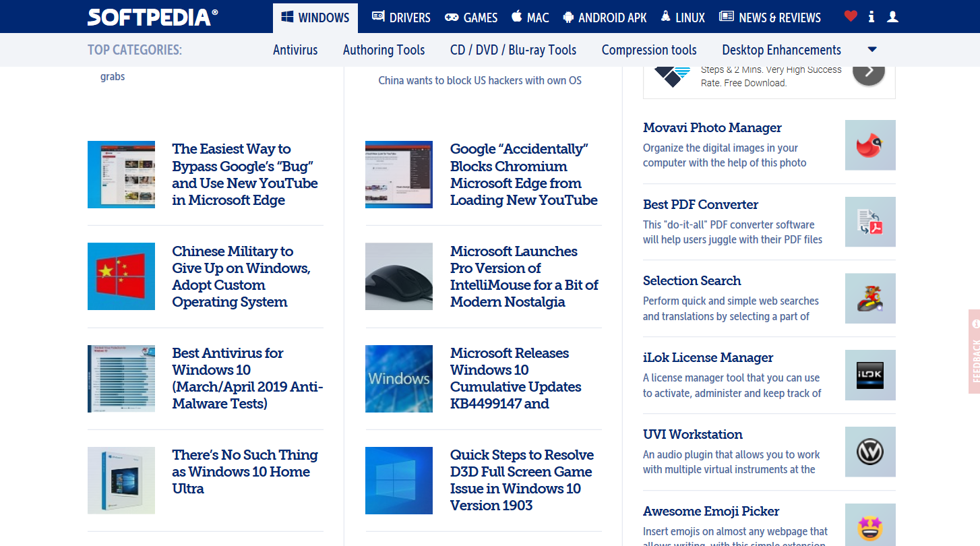
Task: Click the Movavi Photo Manager red bird icon
Action: tap(870, 145)
